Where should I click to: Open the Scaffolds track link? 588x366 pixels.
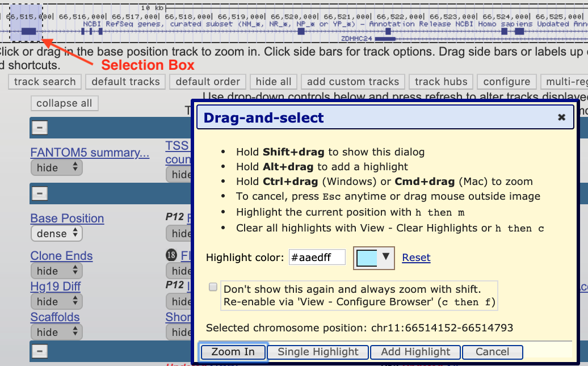[x=54, y=317]
